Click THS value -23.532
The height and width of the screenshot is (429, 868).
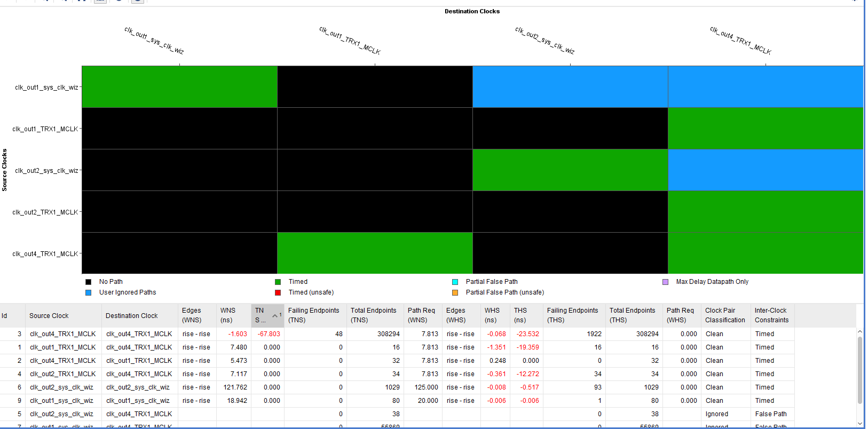click(x=527, y=334)
